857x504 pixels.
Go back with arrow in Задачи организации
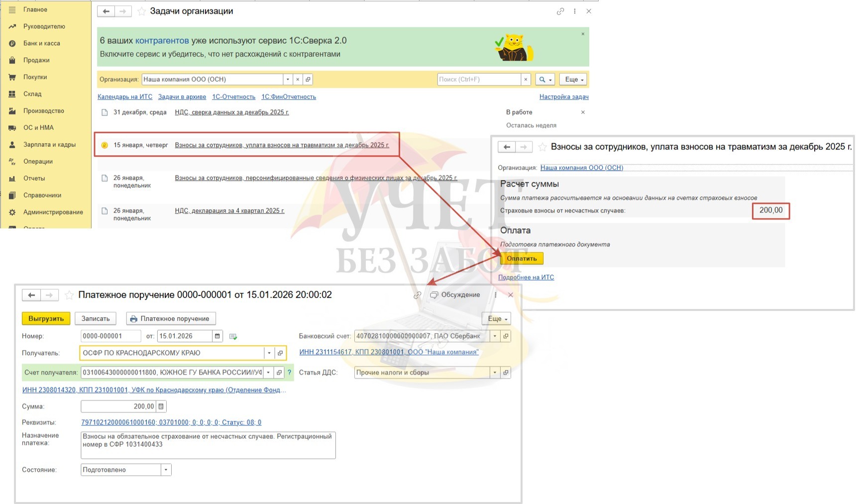(x=106, y=11)
